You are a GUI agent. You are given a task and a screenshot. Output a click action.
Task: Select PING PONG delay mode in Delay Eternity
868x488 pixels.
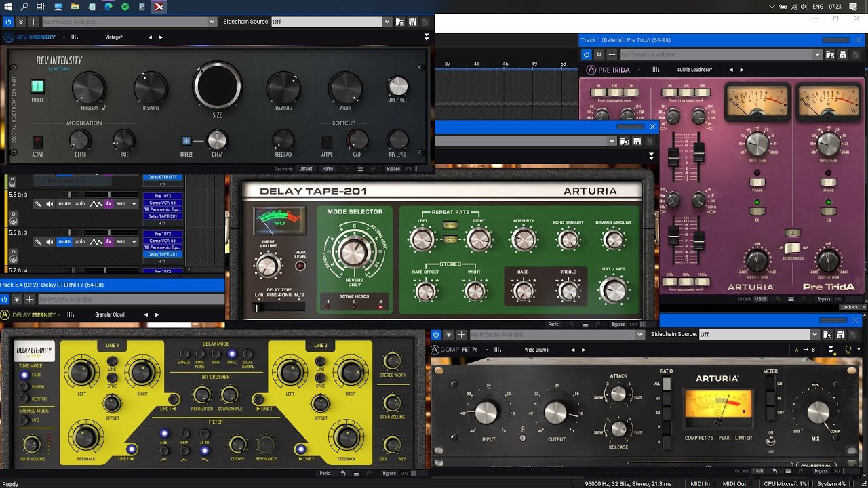point(201,354)
